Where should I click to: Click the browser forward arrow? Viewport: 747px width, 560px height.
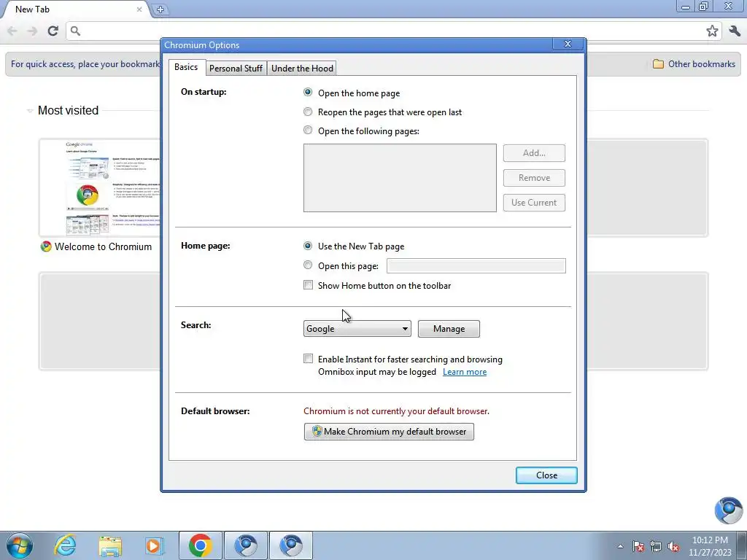pos(32,31)
